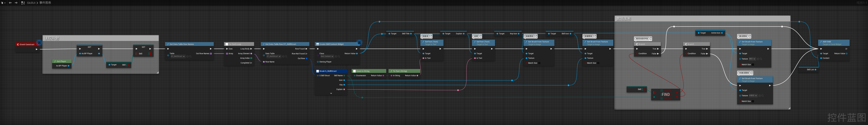This screenshot has height=125, width=868.
Task: Click the graph icon beside SkillUI breadcrumb
Action: (23, 3)
